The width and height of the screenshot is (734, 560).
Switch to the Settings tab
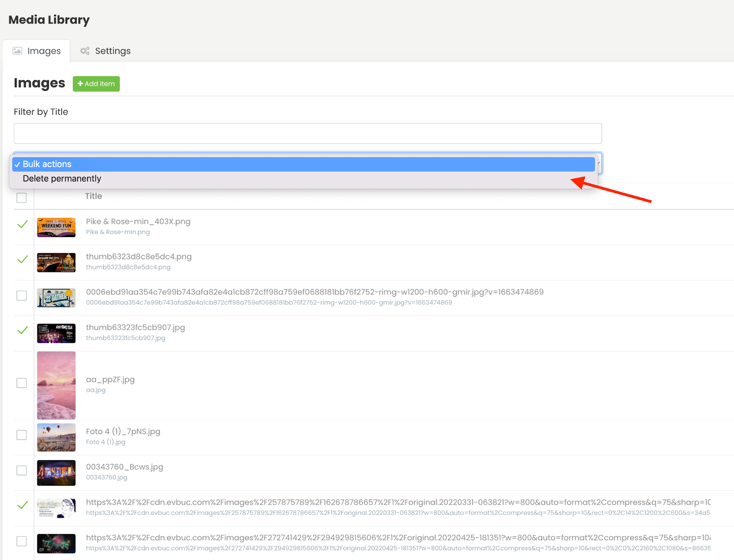tap(112, 51)
